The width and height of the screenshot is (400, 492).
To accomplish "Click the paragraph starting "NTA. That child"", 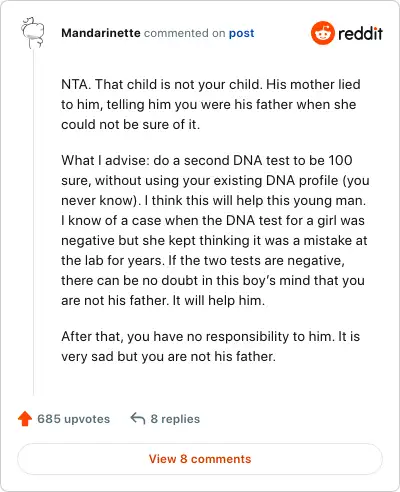I will (211, 104).
